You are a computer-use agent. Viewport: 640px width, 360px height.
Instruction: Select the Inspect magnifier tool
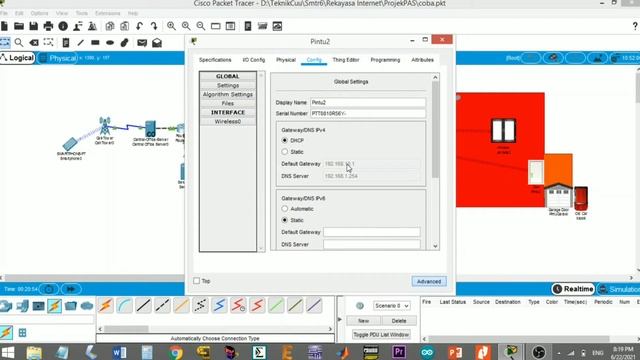(19, 42)
